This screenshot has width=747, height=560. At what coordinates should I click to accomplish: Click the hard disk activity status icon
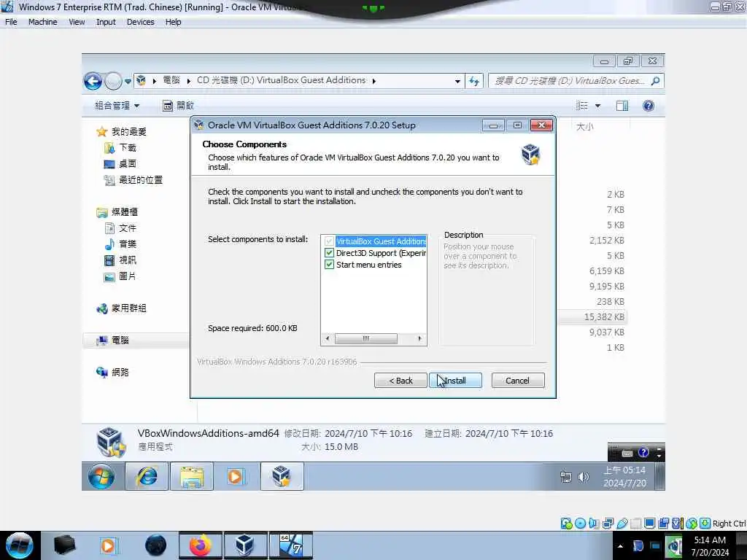pos(566,524)
